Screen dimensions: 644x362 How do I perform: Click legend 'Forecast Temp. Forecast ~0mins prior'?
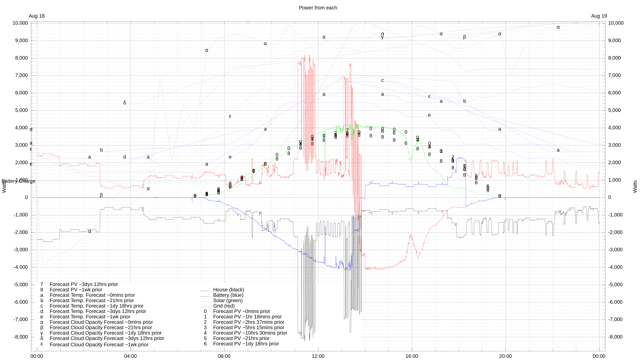point(92,295)
